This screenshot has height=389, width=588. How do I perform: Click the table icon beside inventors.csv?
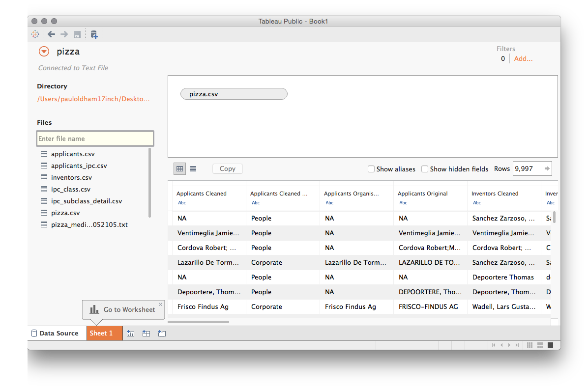coord(44,178)
